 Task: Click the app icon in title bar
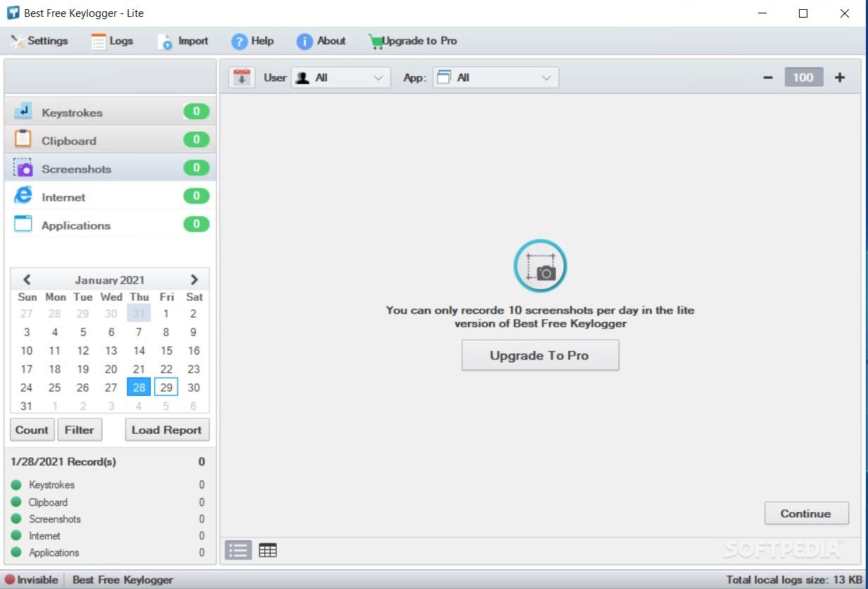(x=13, y=13)
